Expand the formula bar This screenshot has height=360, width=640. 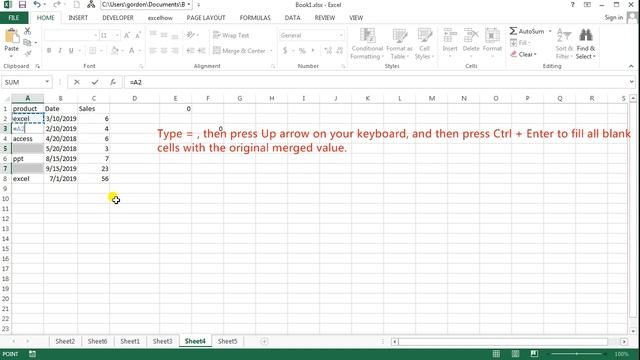(631, 82)
